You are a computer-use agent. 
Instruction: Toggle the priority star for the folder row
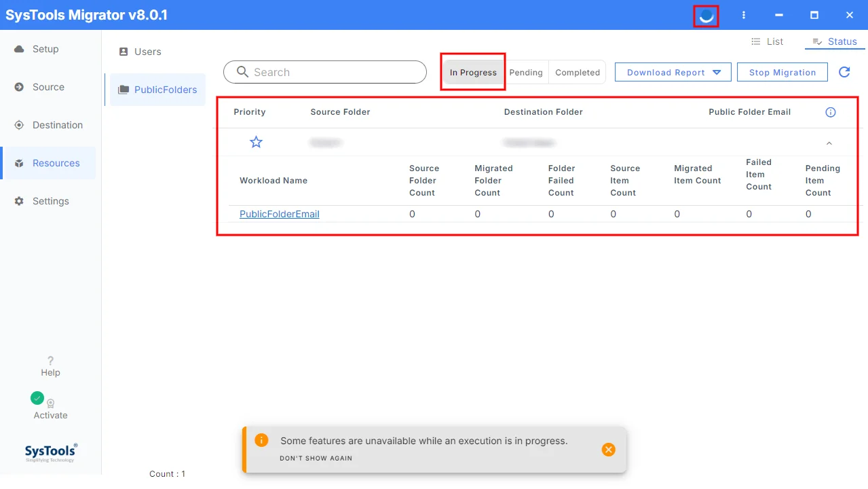256,142
